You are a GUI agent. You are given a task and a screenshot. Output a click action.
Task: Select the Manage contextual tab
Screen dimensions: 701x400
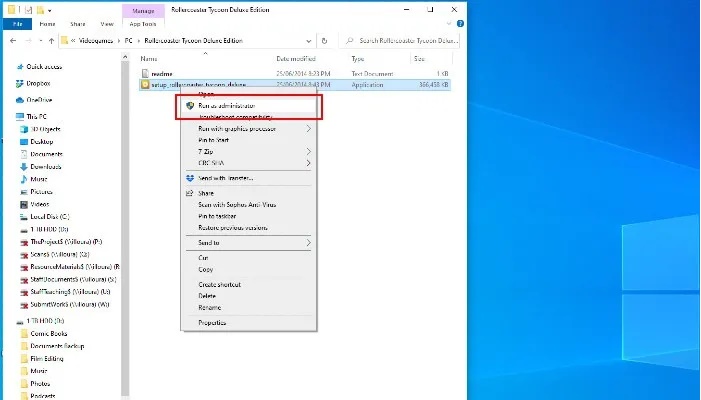pyautogui.click(x=143, y=11)
